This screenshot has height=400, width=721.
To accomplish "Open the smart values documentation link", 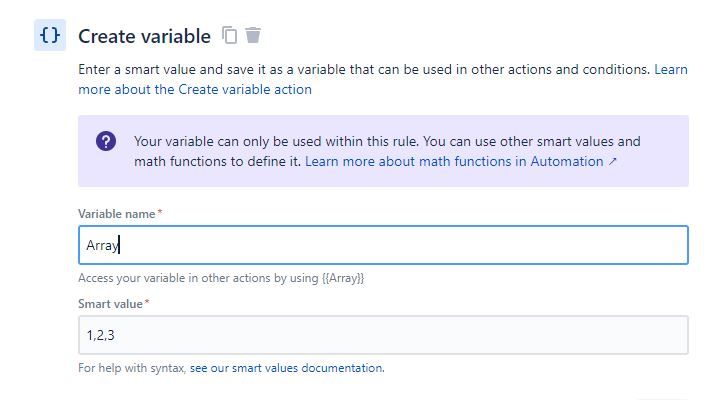I will coord(287,368).
